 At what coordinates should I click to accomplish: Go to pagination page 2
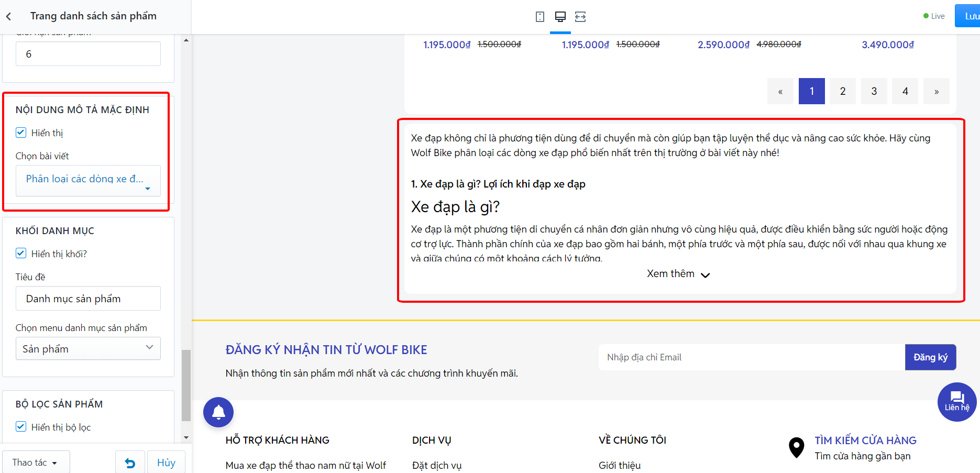[x=843, y=91]
